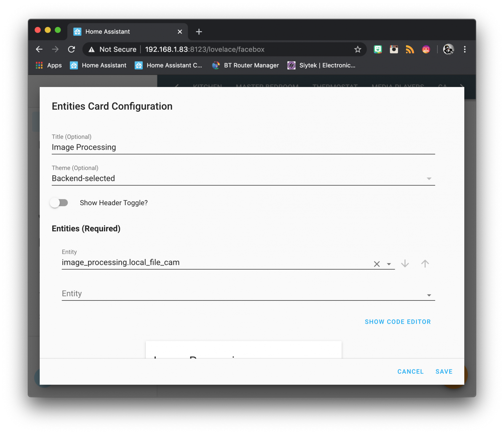Open the RSS feed extension icon

pyautogui.click(x=409, y=49)
